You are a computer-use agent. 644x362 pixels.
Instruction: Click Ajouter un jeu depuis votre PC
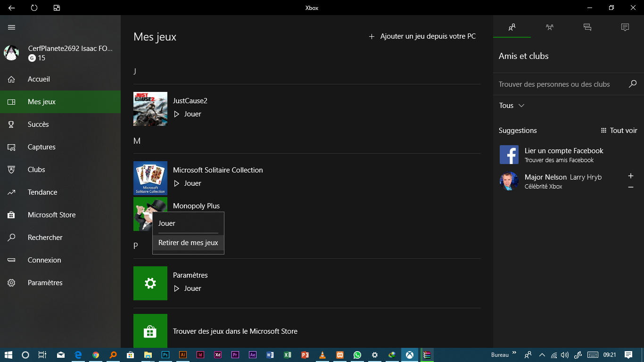coord(422,36)
